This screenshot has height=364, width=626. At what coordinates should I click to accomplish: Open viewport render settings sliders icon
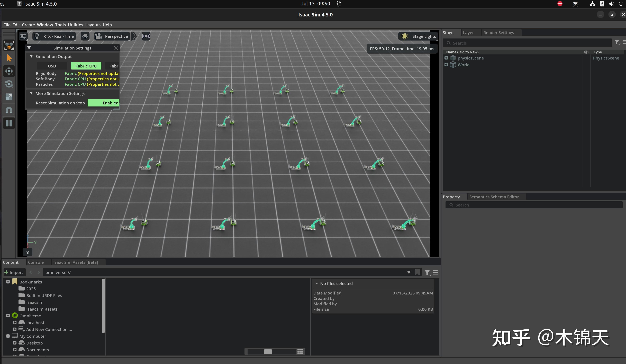click(x=23, y=36)
